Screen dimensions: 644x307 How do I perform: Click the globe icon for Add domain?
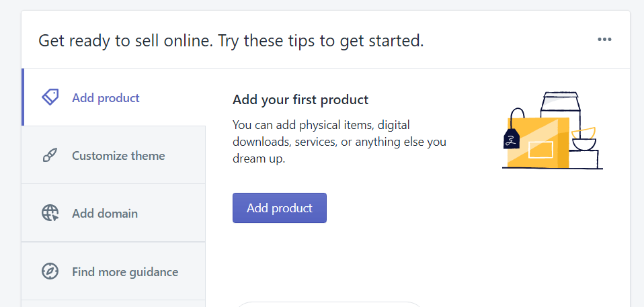click(x=50, y=214)
